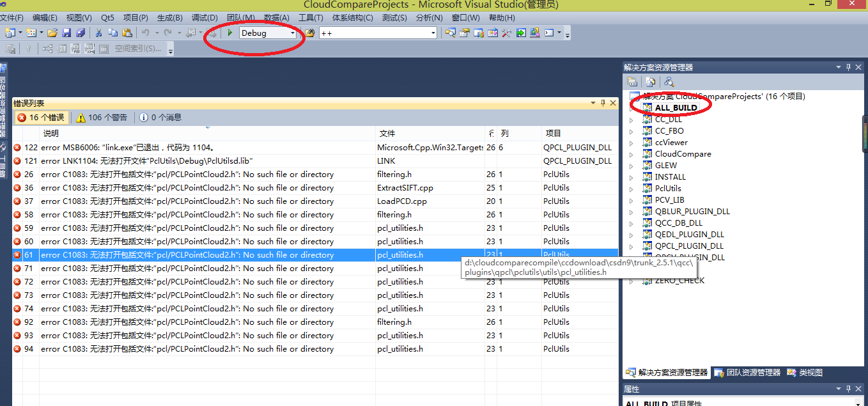868x406 pixels.
Task: Expand the CloudCompare project node
Action: point(632,154)
